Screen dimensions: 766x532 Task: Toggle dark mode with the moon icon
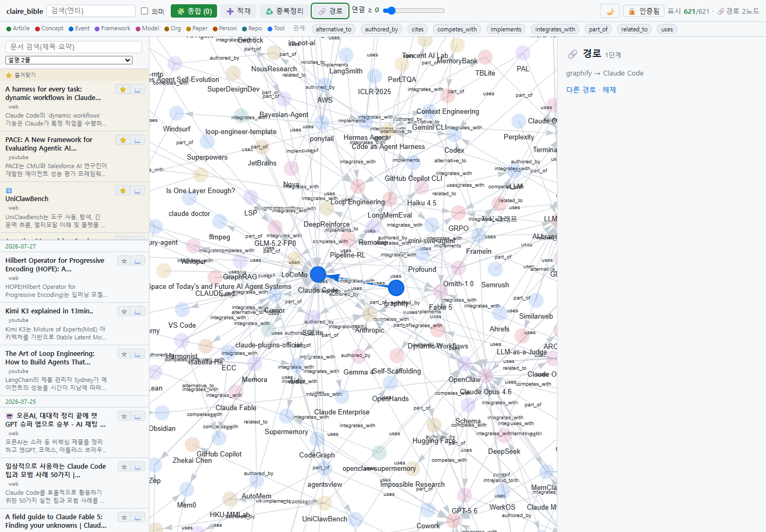coord(610,11)
